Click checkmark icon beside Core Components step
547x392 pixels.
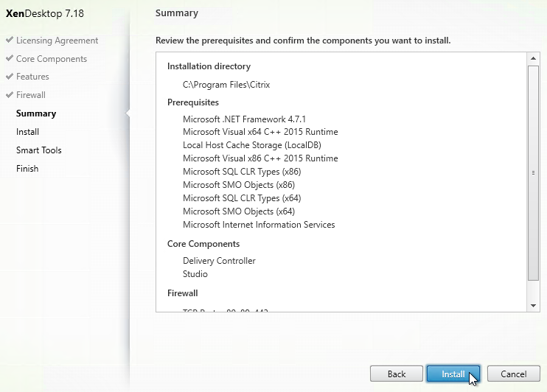pyautogui.click(x=10, y=58)
